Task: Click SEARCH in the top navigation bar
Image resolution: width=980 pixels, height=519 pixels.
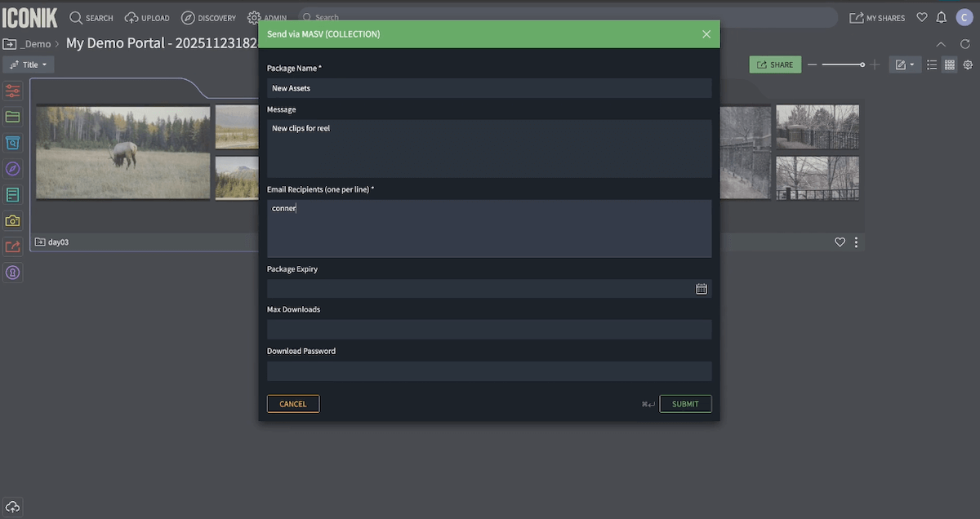Action: 91,17
